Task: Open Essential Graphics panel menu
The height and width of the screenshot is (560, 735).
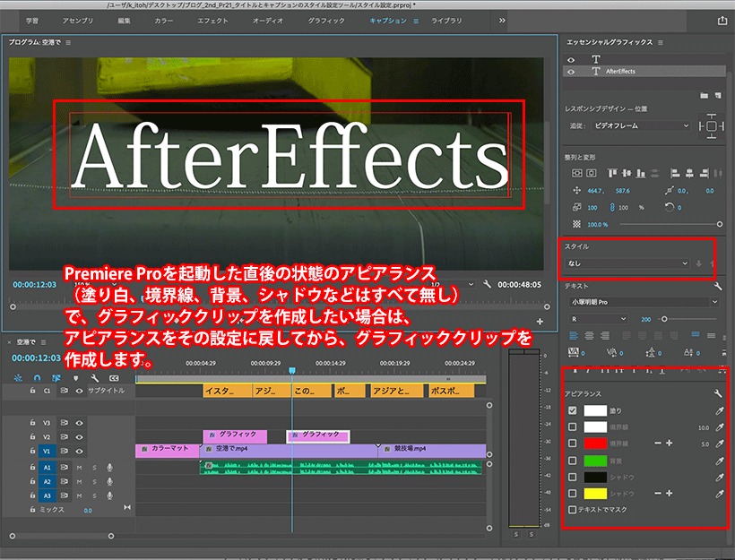Action: pos(661,43)
